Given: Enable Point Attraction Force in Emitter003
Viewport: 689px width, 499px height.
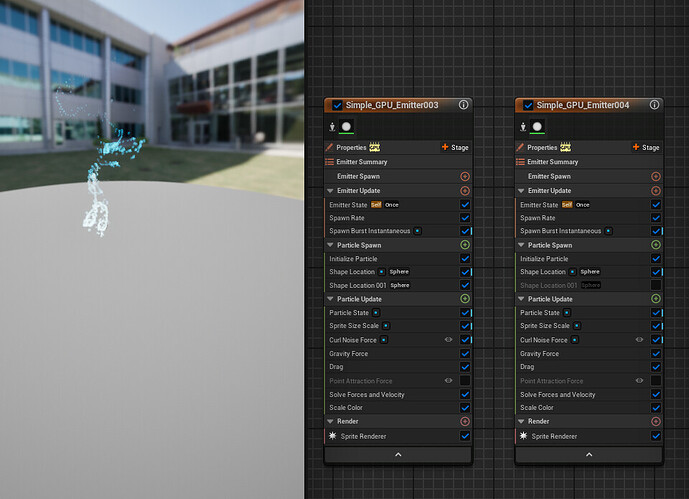Looking at the screenshot, I should (x=465, y=380).
